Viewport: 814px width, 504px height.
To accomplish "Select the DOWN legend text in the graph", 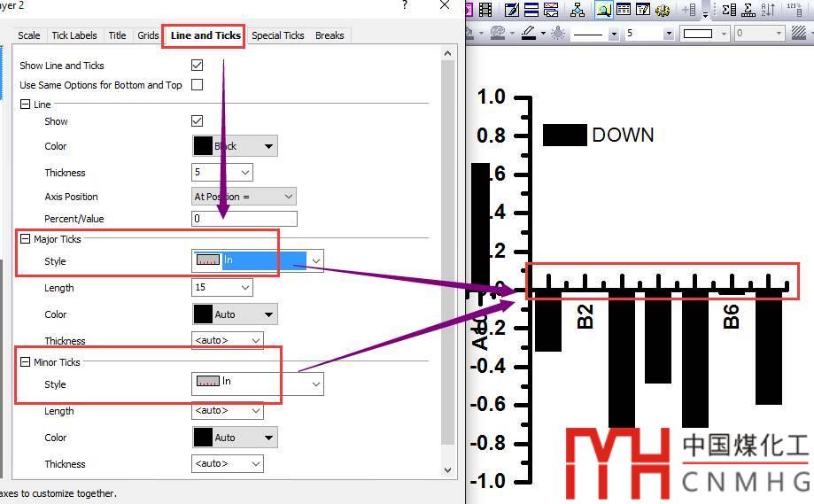I will pyautogui.click(x=623, y=135).
